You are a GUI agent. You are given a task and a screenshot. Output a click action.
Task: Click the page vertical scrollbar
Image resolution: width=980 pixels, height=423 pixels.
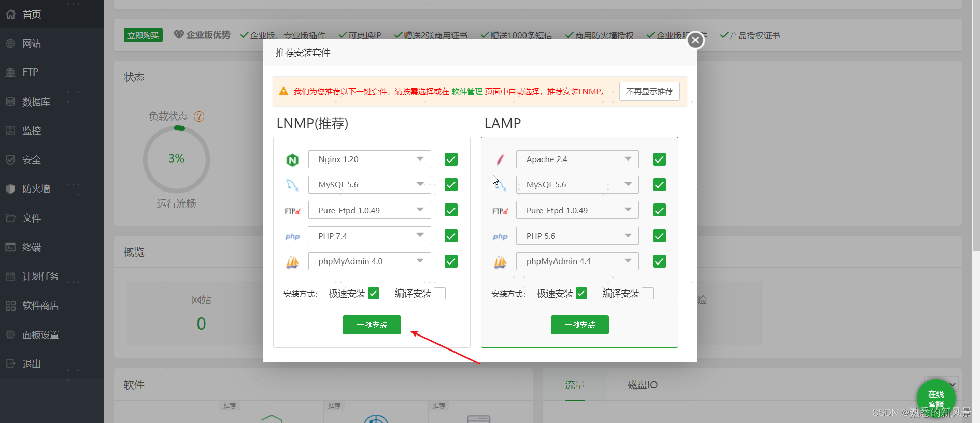(x=976, y=124)
